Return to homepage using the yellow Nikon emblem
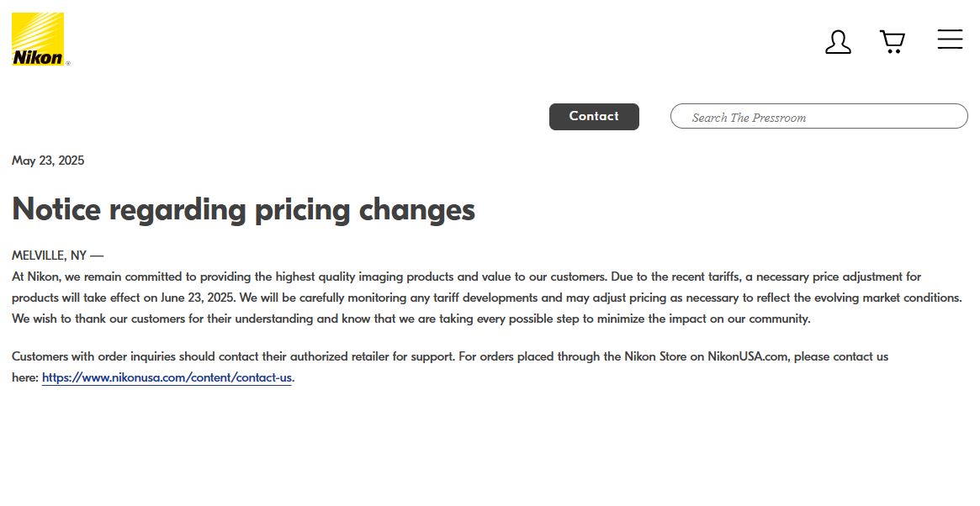The width and height of the screenshot is (980, 506). pos(38,37)
